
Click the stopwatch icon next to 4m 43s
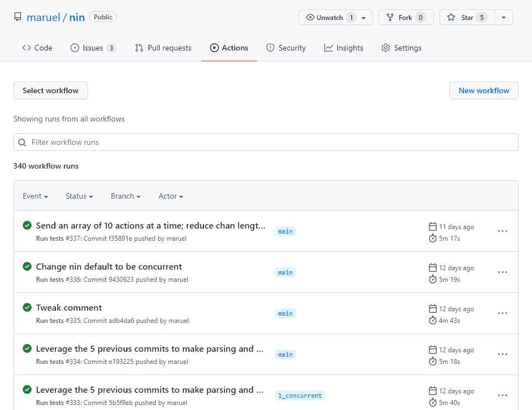(x=433, y=320)
